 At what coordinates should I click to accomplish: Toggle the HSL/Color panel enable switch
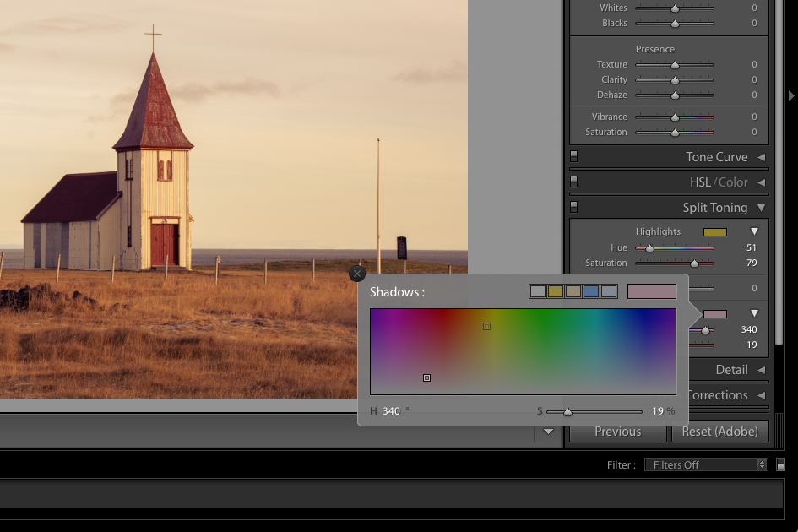(575, 182)
